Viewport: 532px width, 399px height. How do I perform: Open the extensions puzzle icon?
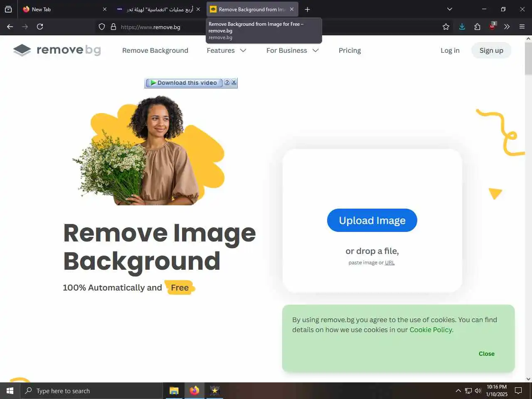point(477,27)
